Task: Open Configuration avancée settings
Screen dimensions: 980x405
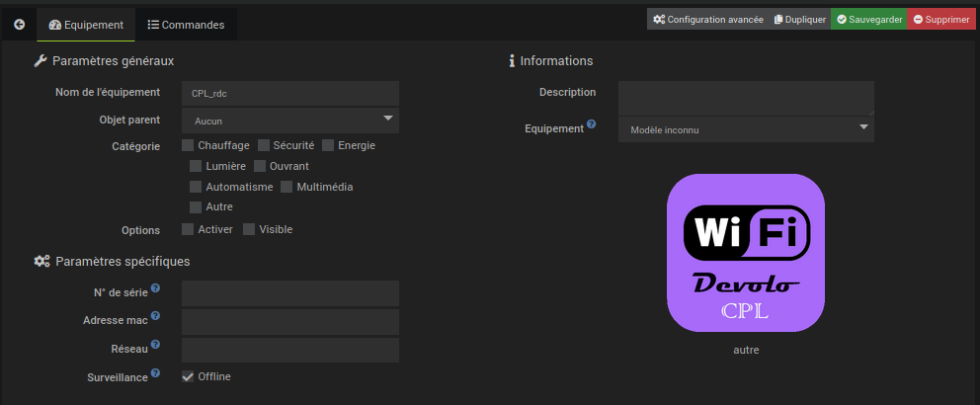Action: 707,20
